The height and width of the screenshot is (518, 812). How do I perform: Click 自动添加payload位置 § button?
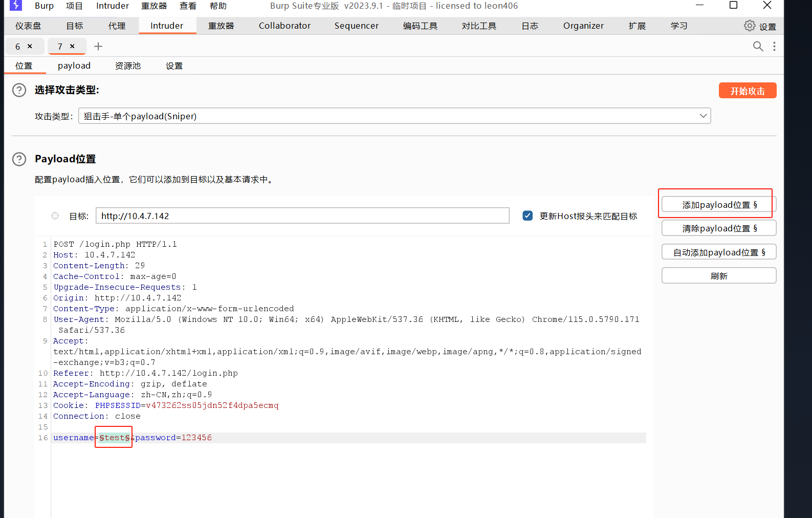coord(719,252)
